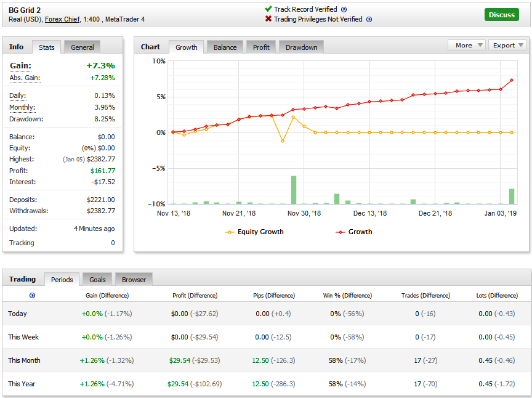The height and width of the screenshot is (398, 532).
Task: Select the Profit chart tab
Action: click(261, 47)
